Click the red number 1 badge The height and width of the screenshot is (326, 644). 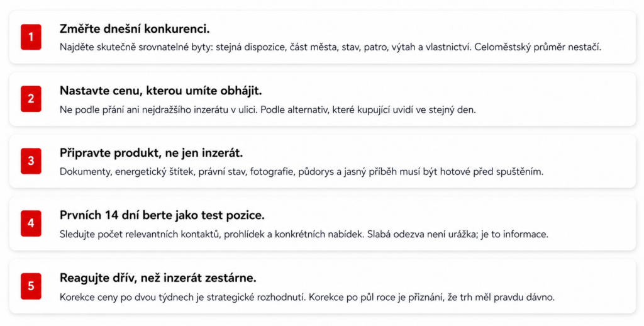[31, 37]
